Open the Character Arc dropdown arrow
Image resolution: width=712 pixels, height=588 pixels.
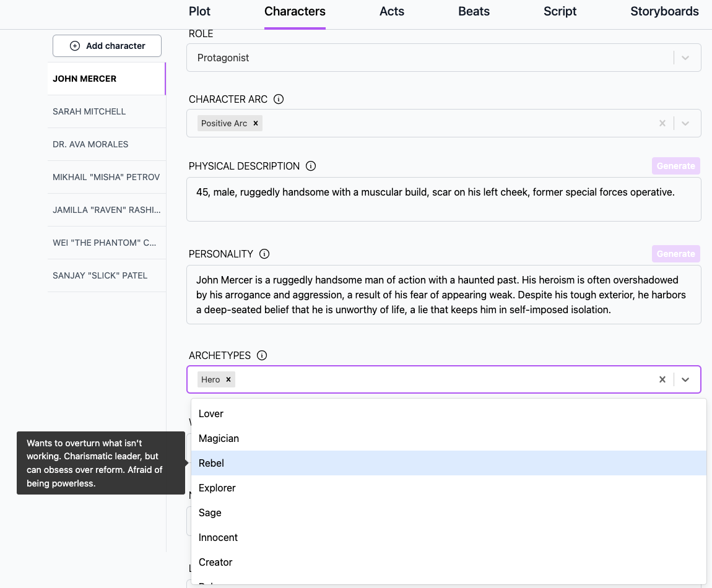click(685, 123)
